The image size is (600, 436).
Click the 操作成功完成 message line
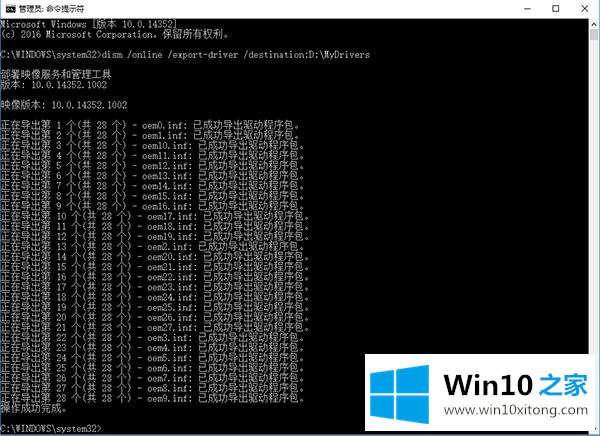point(34,408)
